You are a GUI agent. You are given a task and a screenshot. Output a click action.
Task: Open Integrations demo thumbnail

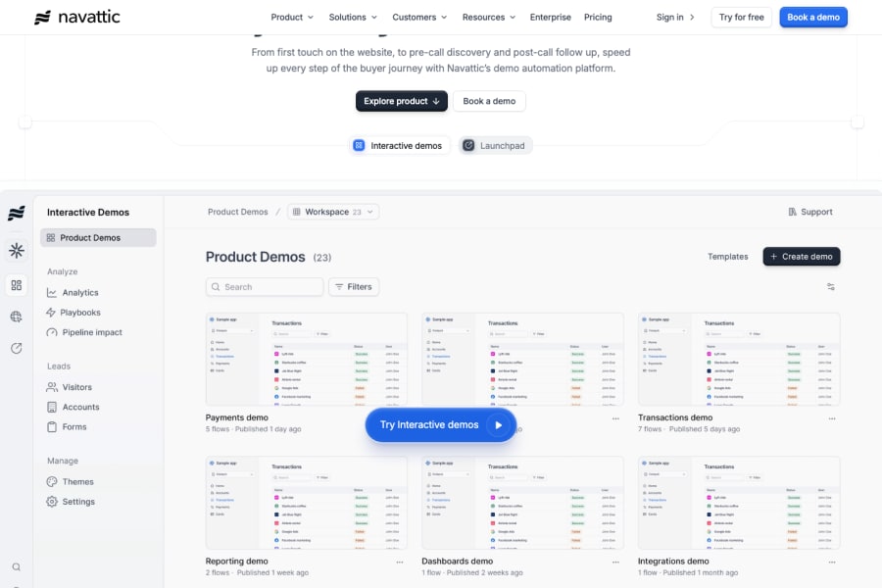point(739,503)
